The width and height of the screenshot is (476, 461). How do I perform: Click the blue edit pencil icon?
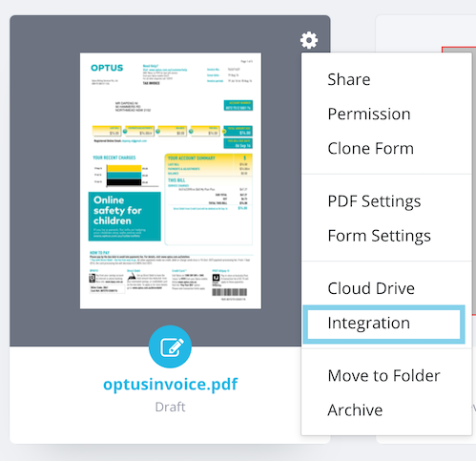tap(170, 346)
